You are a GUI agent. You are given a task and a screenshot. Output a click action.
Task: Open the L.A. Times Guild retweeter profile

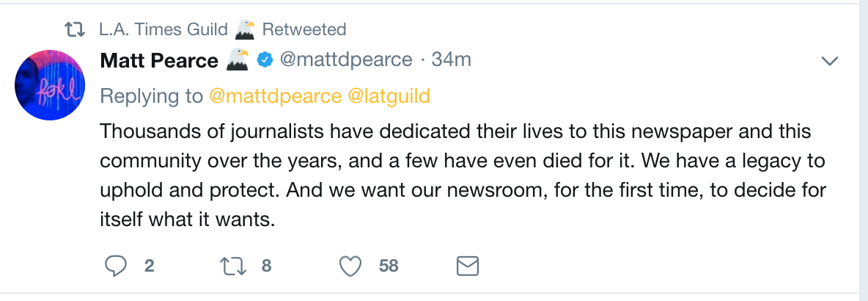(x=164, y=29)
